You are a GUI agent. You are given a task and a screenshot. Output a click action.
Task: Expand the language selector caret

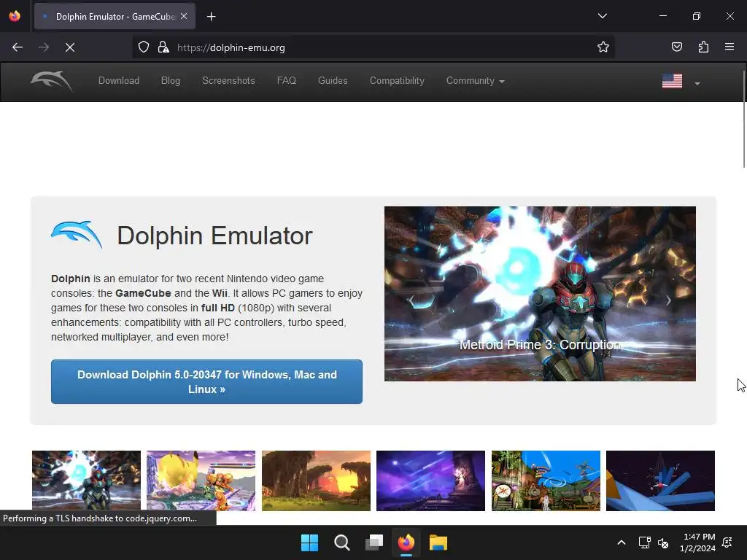[x=697, y=83]
